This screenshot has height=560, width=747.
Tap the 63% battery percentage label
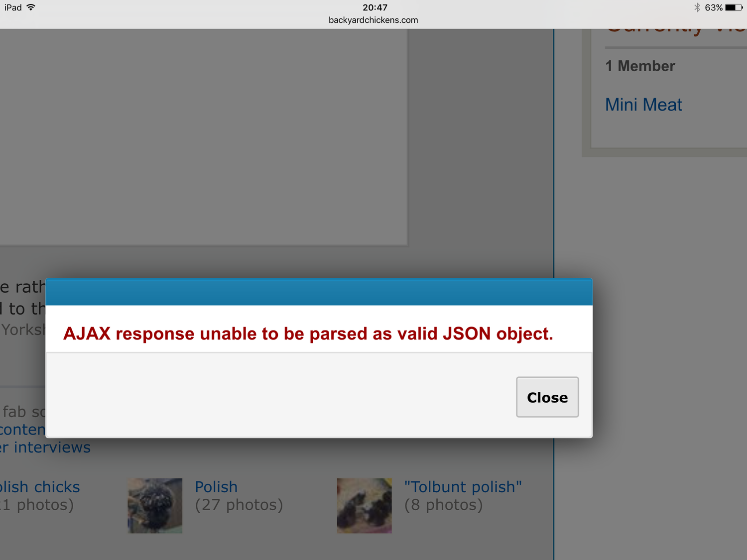(714, 7)
